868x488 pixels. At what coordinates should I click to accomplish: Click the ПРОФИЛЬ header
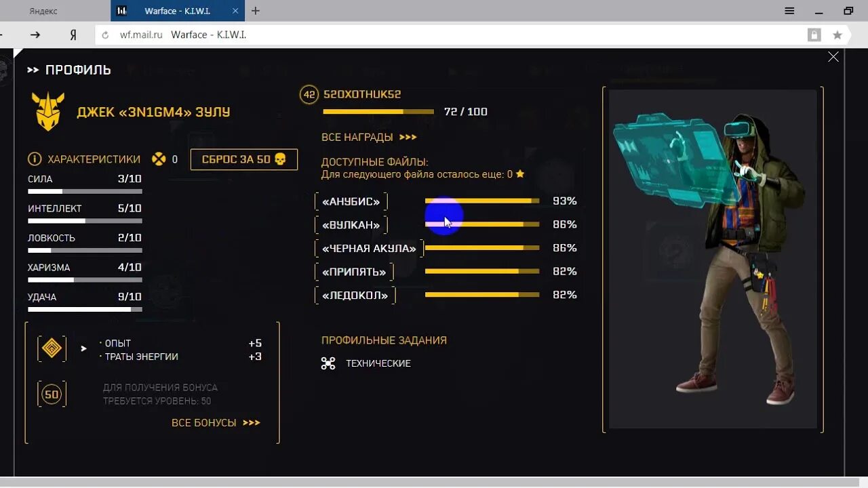[78, 70]
